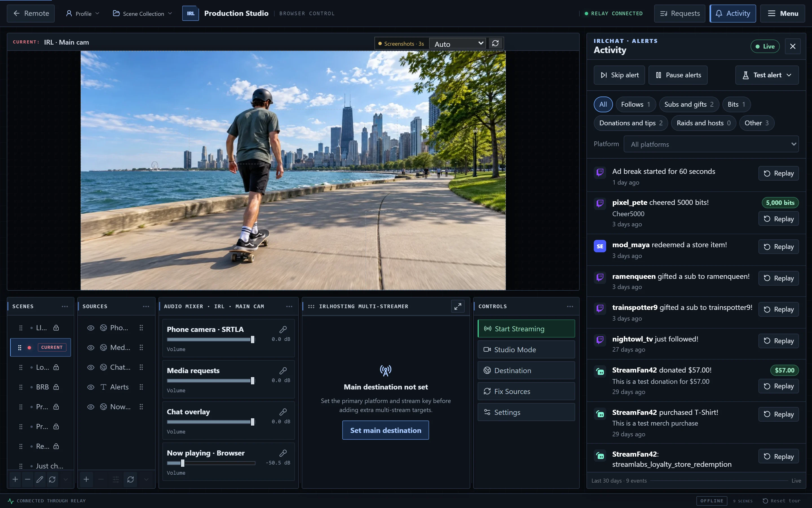Image resolution: width=812 pixels, height=508 pixels.
Task: Open the Auto preview mode dropdown
Action: 458,44
